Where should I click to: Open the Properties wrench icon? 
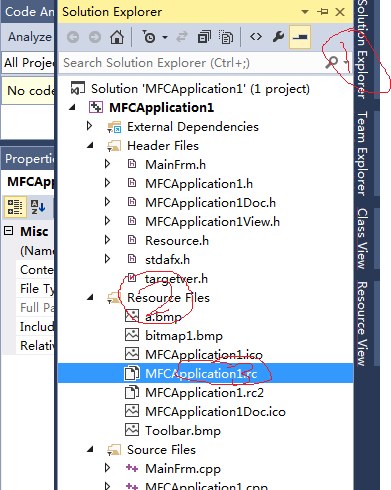278,37
